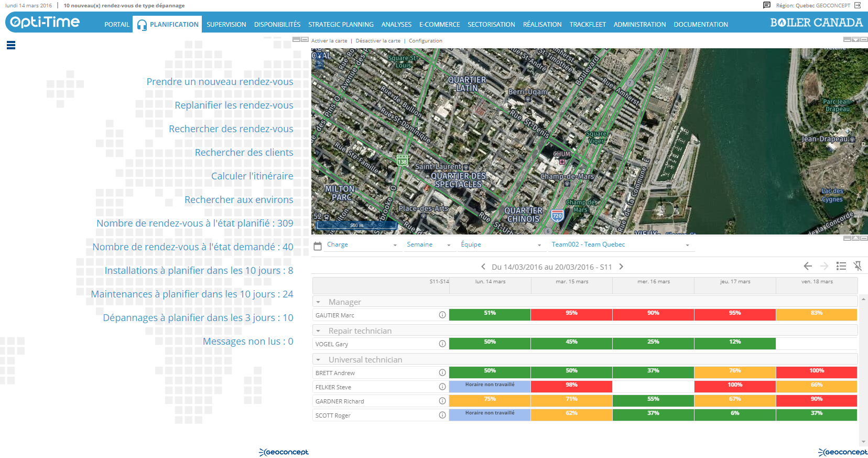Collapse the Manager group

point(318,302)
